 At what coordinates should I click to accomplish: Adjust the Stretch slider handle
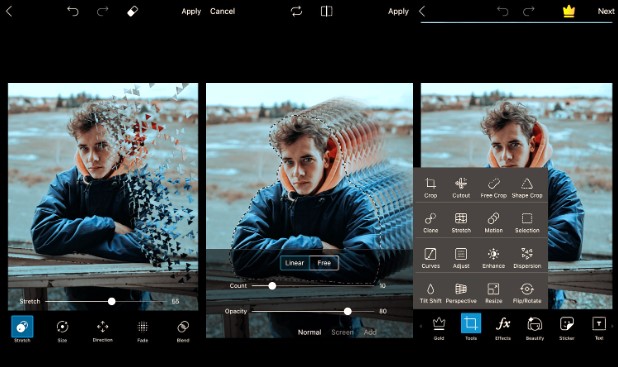[112, 302]
